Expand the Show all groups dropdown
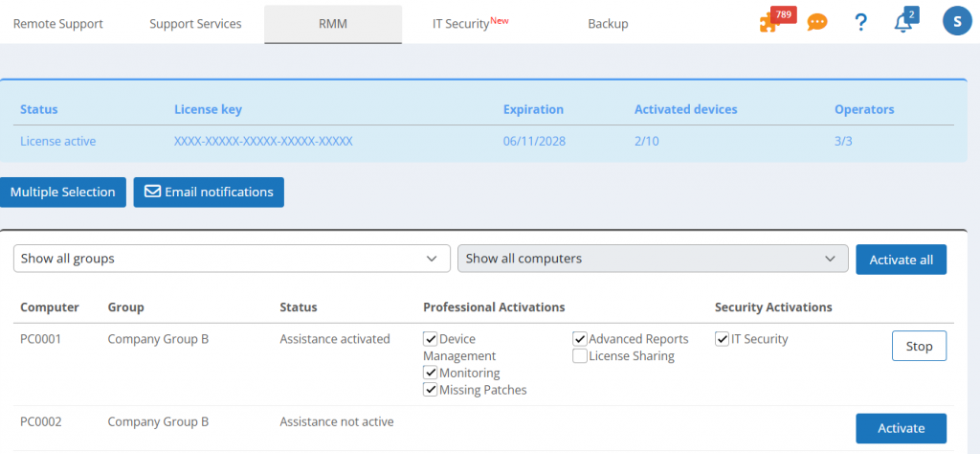 point(232,259)
